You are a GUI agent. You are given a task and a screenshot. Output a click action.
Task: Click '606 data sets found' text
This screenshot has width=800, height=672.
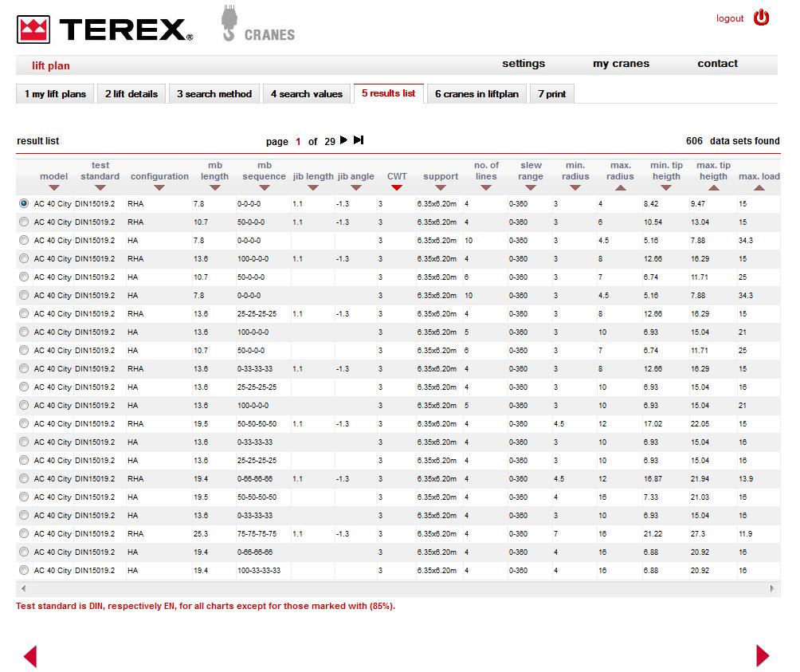(732, 141)
